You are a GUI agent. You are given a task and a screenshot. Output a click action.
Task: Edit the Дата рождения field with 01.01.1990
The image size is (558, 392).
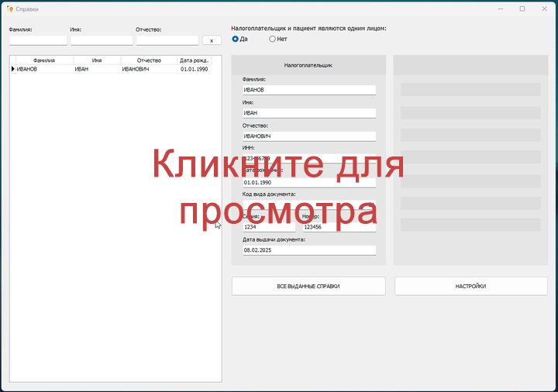(309, 183)
